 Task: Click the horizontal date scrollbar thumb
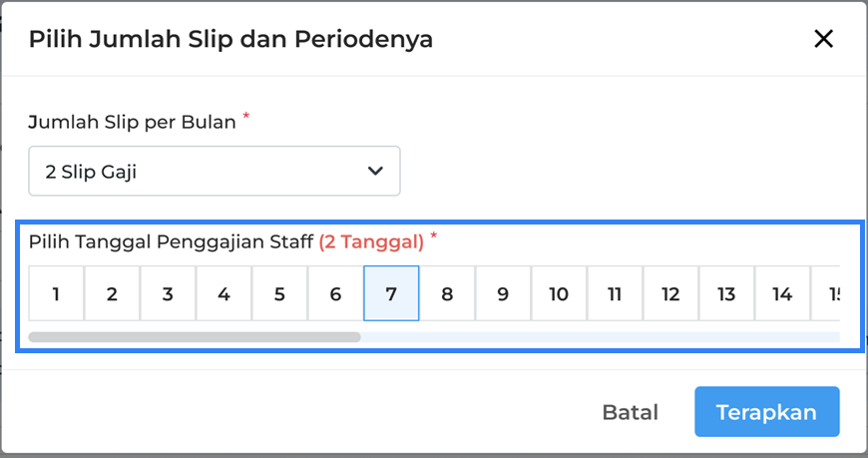coord(195,337)
